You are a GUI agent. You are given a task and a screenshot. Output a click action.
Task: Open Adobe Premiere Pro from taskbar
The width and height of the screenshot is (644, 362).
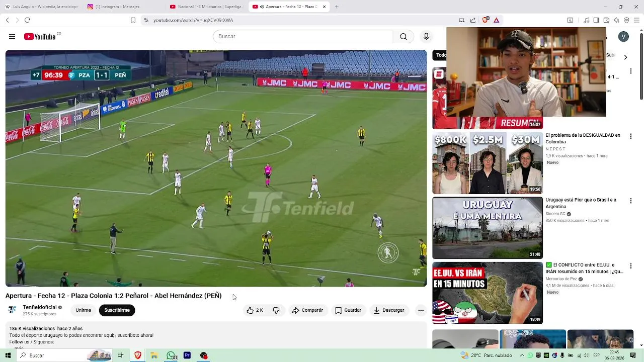[187, 355]
